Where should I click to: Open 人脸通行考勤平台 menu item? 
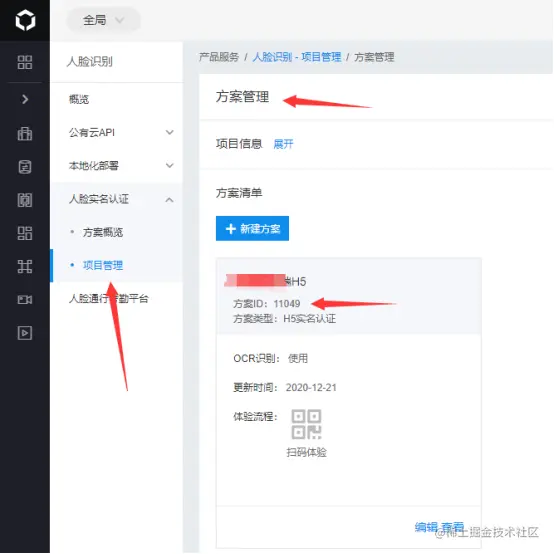pyautogui.click(x=108, y=299)
